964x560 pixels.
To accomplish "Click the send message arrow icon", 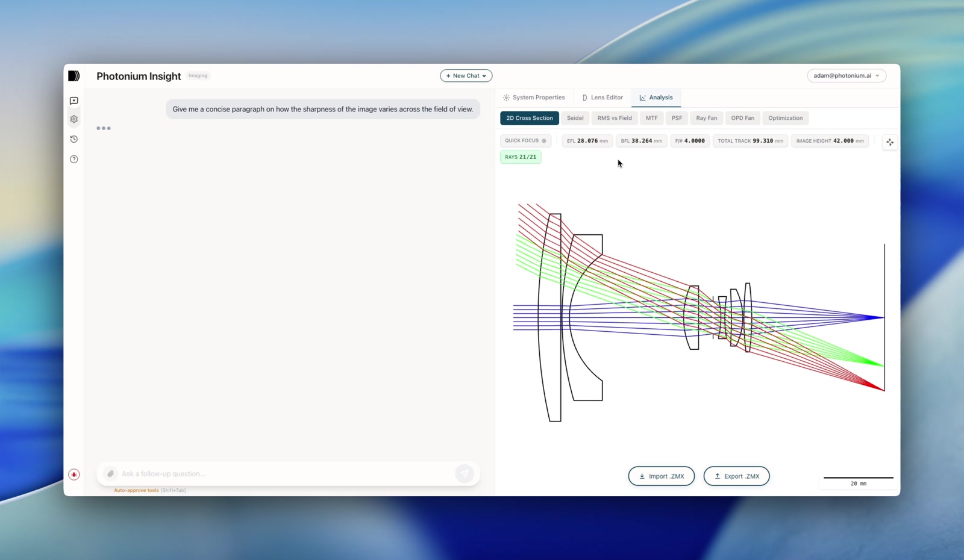I will [465, 474].
